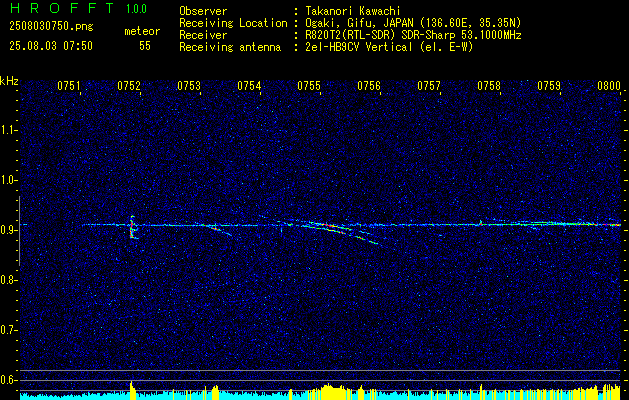The height and width of the screenshot is (400, 629).
Task: Click the 0.6 frequency axis label
Action: [8, 380]
